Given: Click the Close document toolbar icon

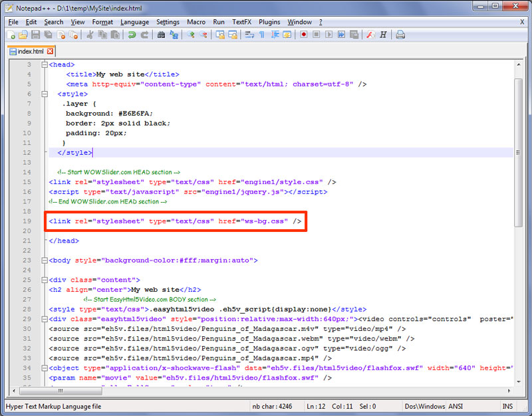Looking at the screenshot, I should click(x=61, y=35).
